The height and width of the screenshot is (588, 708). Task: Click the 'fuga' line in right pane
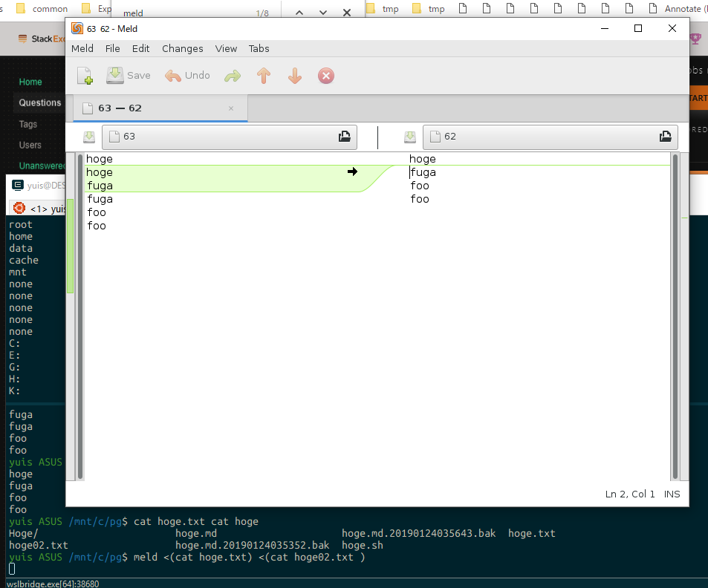pyautogui.click(x=423, y=172)
